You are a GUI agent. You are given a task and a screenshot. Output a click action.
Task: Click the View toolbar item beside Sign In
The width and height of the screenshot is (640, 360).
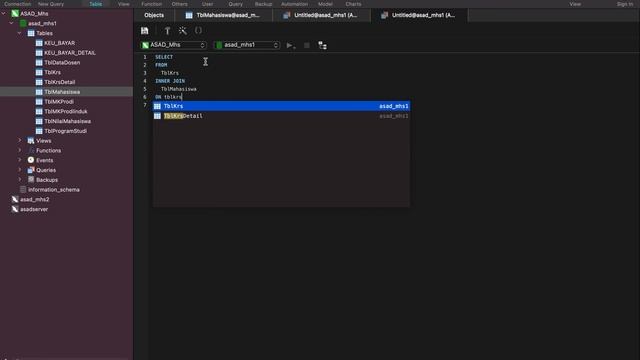(575, 4)
